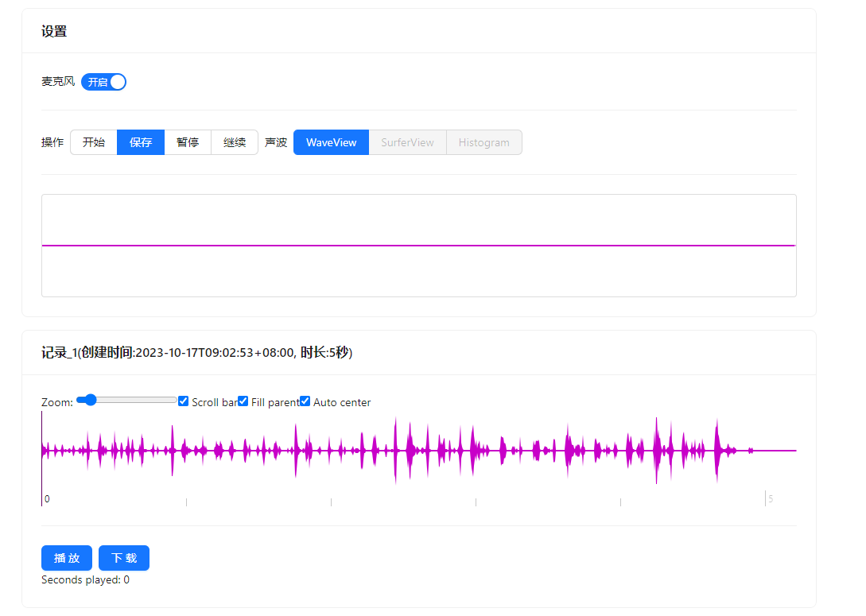Resume recording using the 继续 button
The image size is (866, 616).
[x=235, y=142]
